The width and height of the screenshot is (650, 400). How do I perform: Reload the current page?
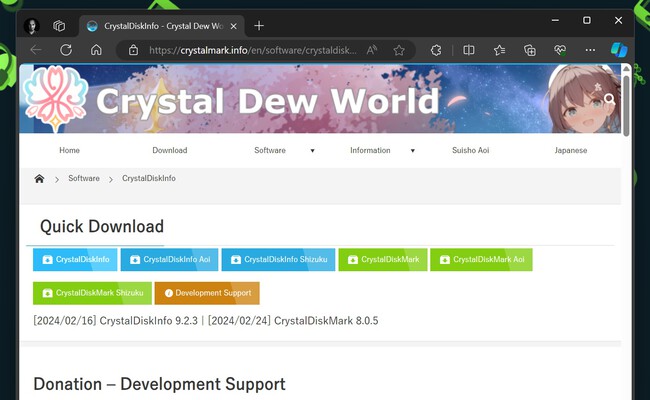coord(66,50)
